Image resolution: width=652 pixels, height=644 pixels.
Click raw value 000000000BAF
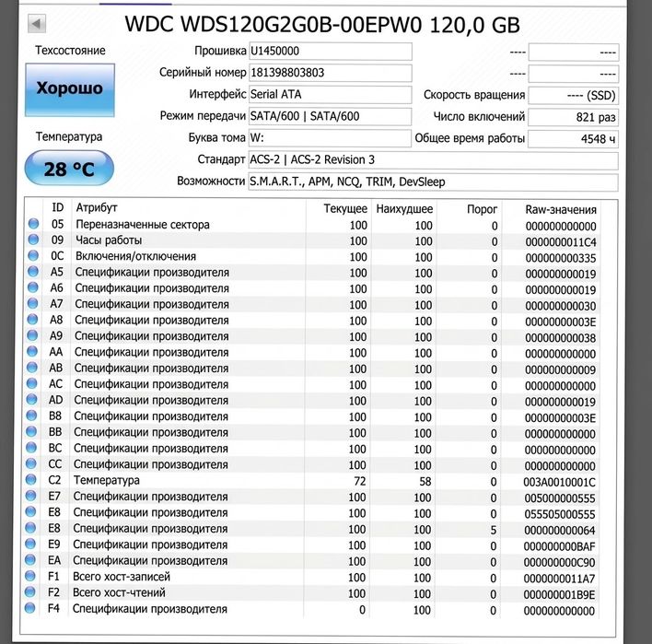click(559, 546)
